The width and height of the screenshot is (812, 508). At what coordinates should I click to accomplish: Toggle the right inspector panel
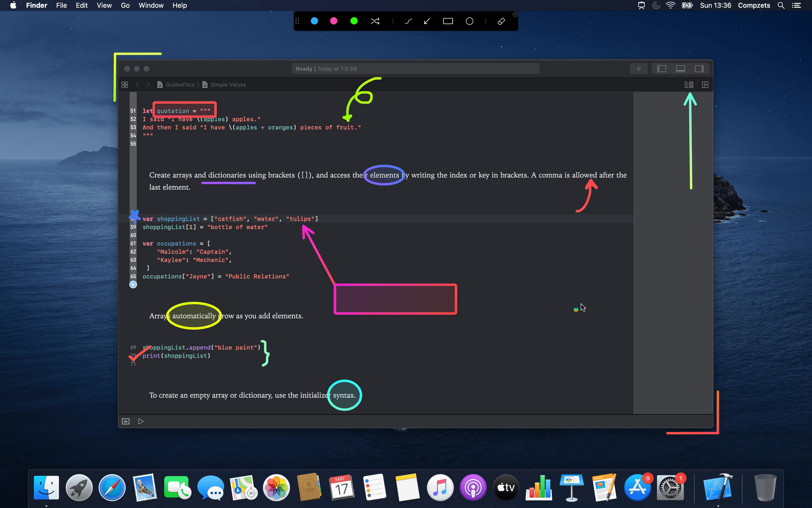point(699,68)
